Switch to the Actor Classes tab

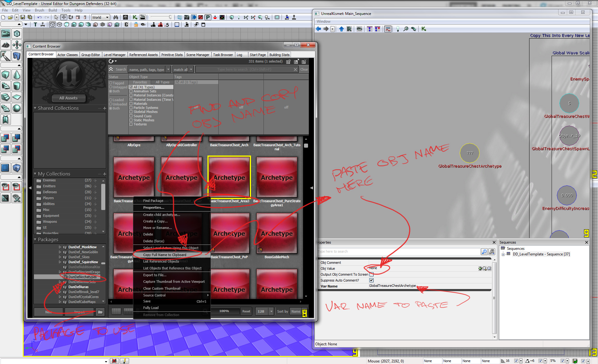(68, 55)
